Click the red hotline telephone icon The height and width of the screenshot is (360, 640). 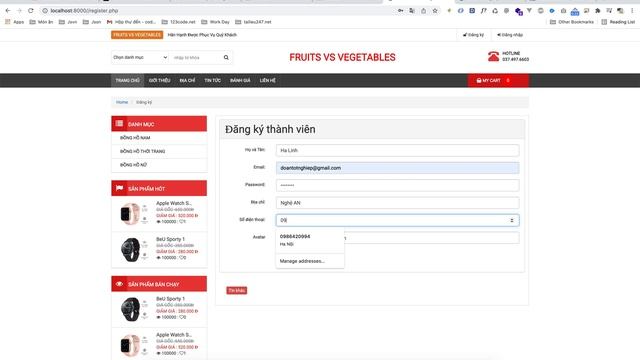point(493,56)
